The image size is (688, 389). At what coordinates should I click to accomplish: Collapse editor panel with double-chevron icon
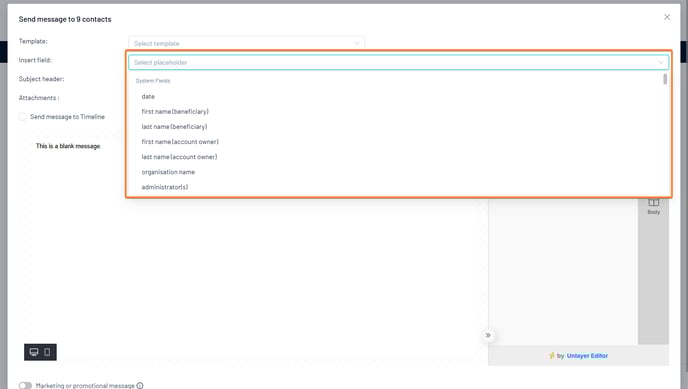point(488,335)
